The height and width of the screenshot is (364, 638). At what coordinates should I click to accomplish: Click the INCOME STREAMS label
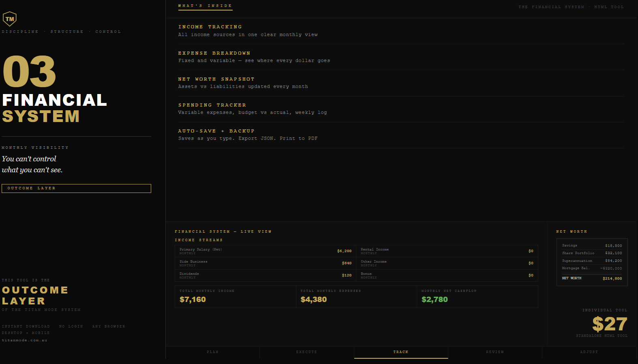pyautogui.click(x=199, y=240)
